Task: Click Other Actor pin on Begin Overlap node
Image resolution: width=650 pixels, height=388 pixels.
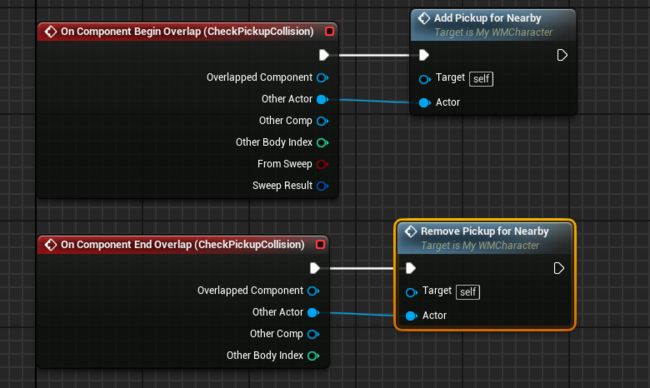Action: click(322, 99)
